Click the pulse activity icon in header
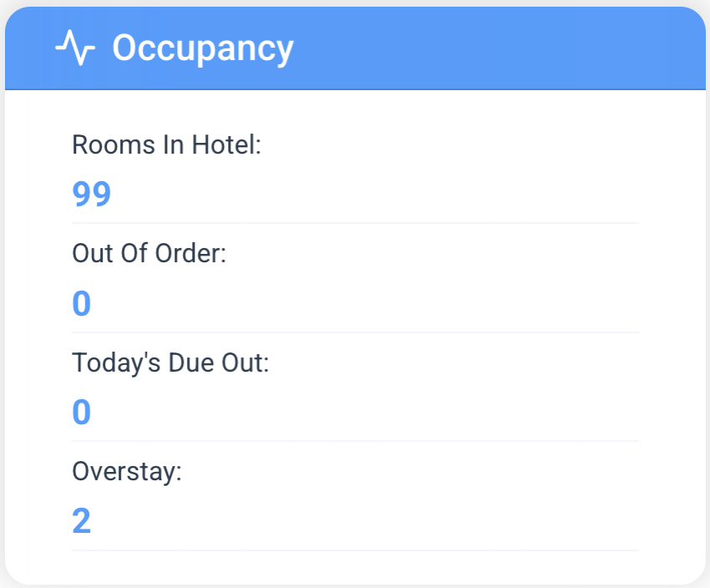This screenshot has height=588, width=710. click(75, 48)
